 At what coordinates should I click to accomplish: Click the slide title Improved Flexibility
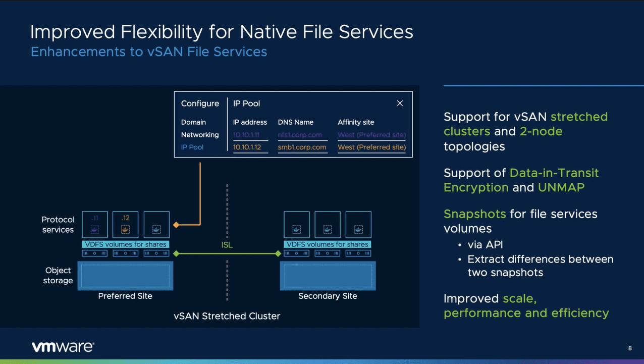tap(222, 32)
